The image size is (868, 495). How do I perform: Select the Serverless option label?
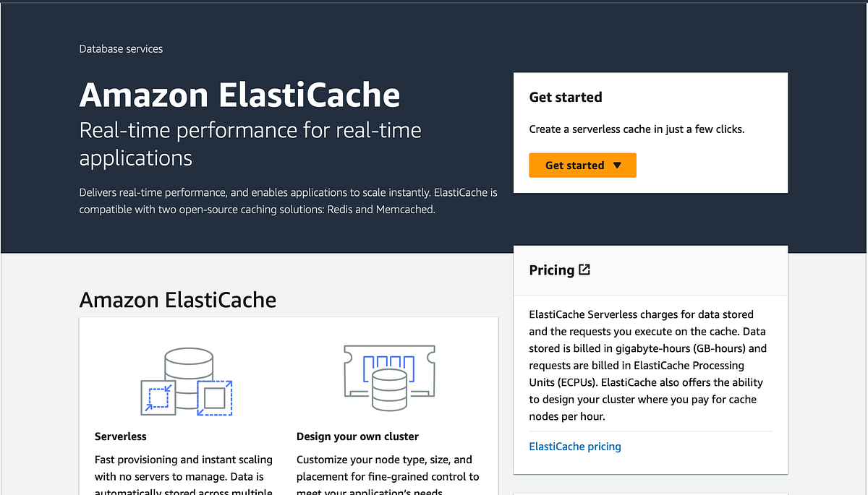119,436
